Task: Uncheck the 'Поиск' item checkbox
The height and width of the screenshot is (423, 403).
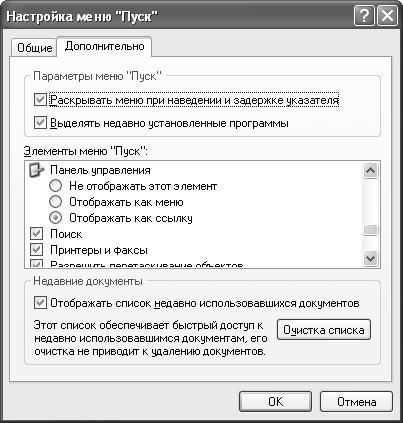Action: pyautogui.click(x=36, y=234)
